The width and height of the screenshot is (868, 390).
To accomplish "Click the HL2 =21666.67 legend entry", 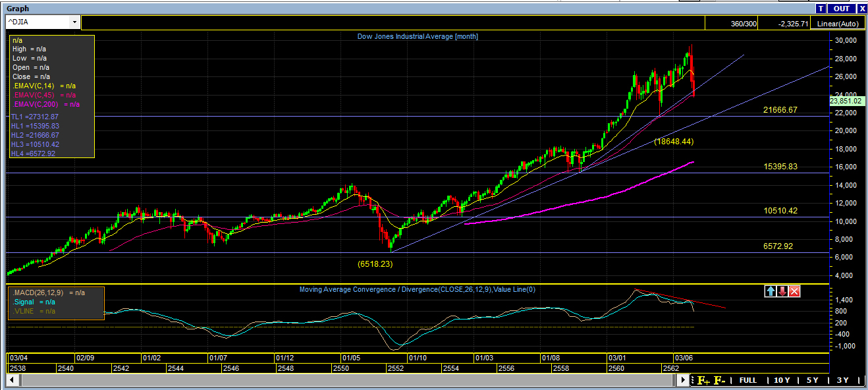I will (35, 134).
